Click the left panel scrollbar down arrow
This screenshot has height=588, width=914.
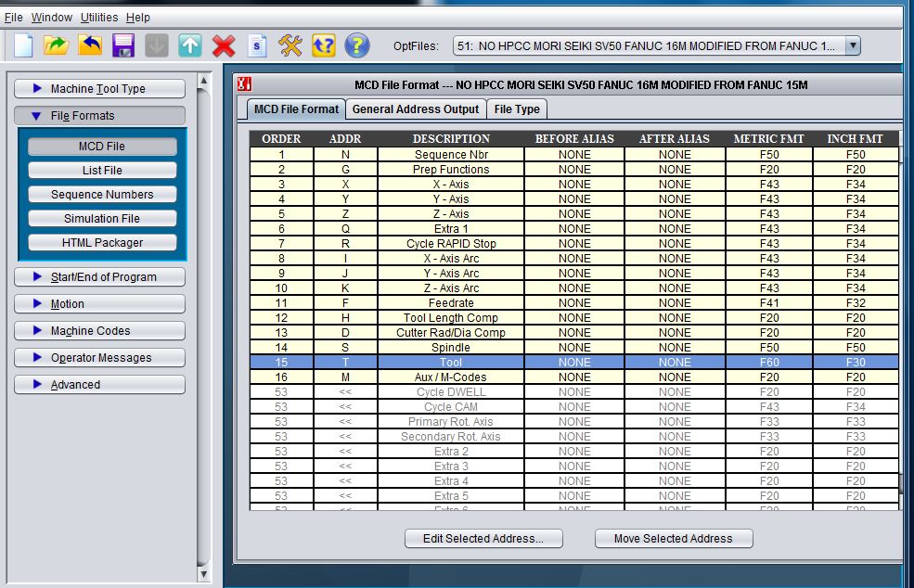point(203,573)
